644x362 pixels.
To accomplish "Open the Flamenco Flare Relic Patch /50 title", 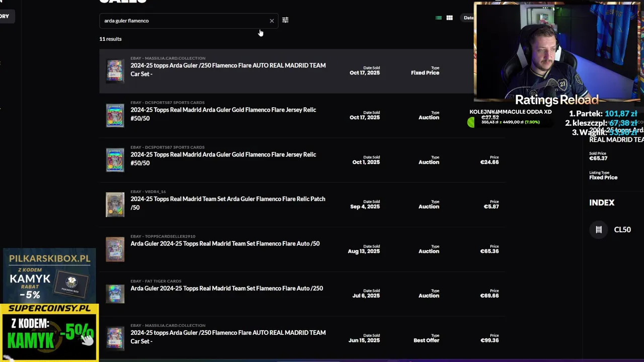I will point(228,203).
